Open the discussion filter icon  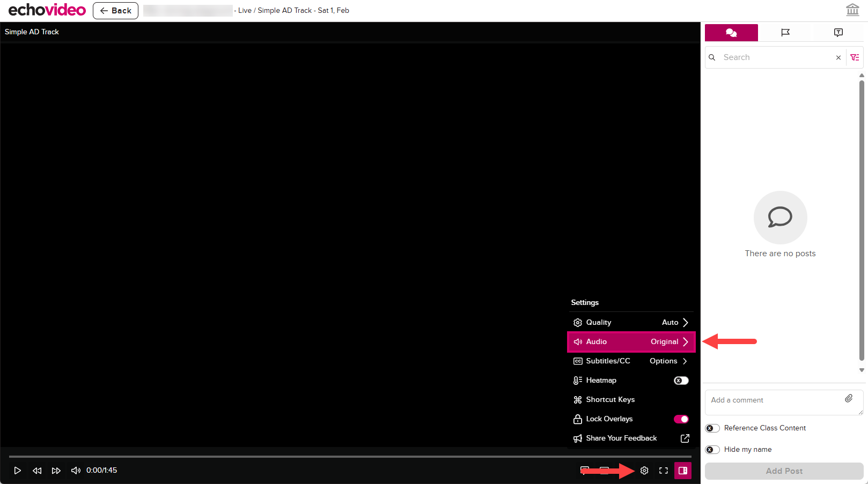(855, 57)
